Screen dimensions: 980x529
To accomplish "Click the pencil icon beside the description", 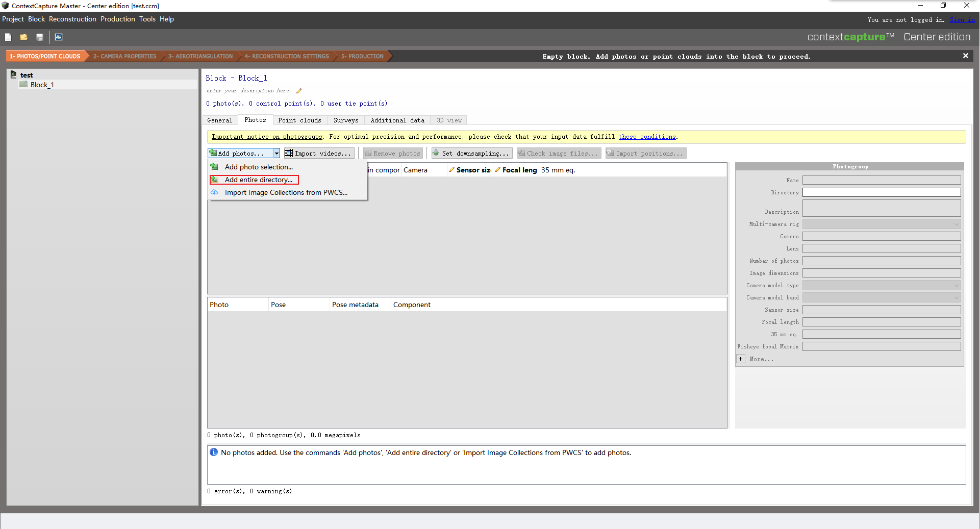I will click(x=299, y=91).
